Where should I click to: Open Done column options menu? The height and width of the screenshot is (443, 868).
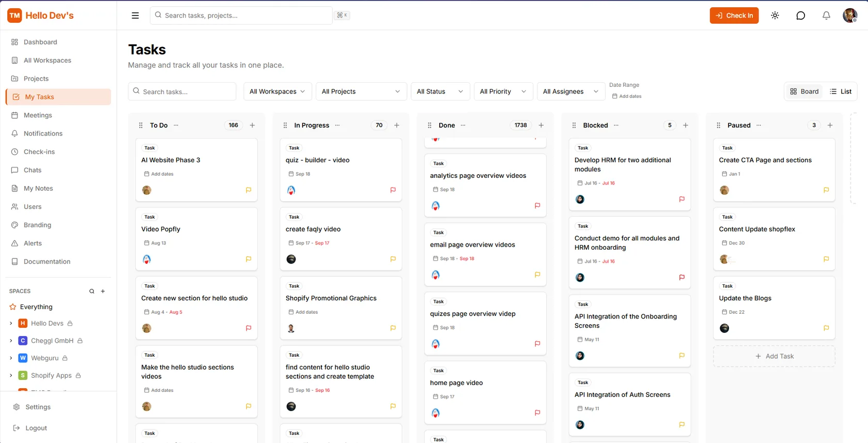[x=463, y=126]
